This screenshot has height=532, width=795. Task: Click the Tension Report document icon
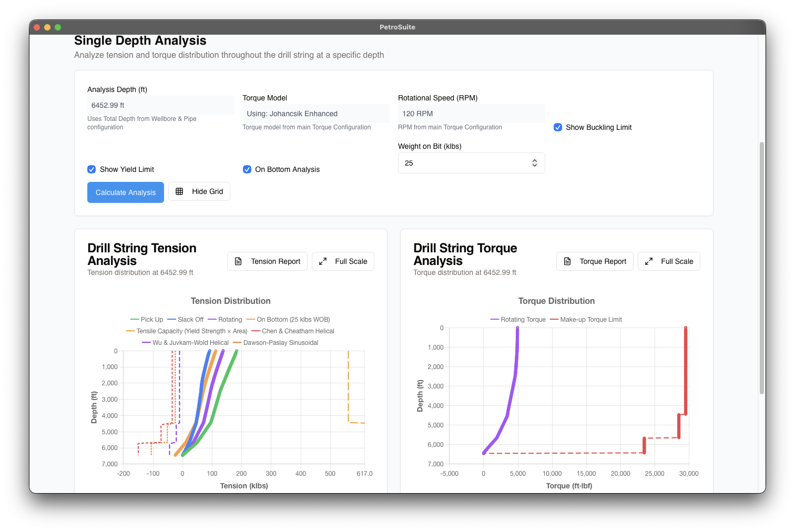(x=239, y=261)
